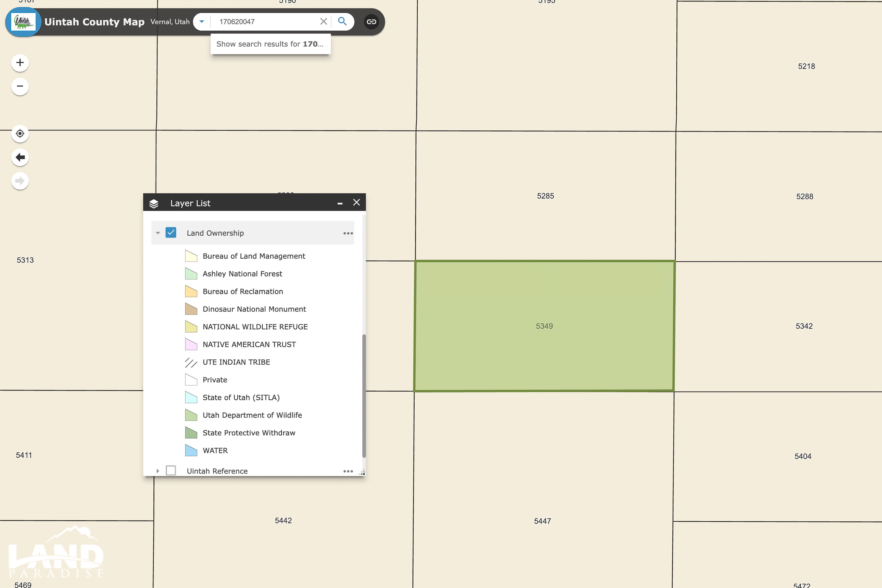Click the map zoom in plus button
The height and width of the screenshot is (588, 882).
[x=20, y=63]
